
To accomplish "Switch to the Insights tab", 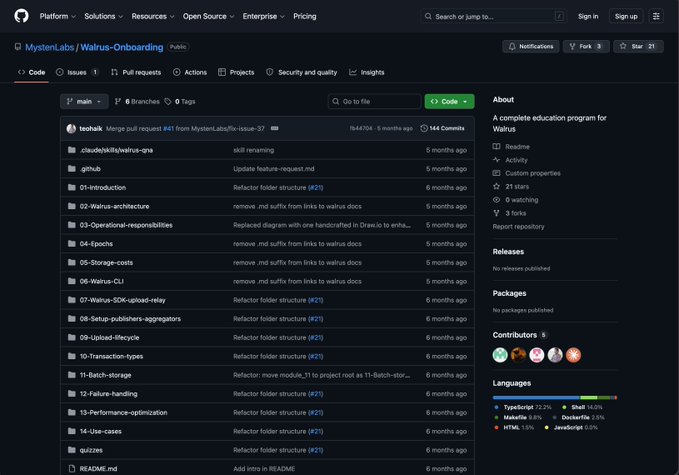I will [x=366, y=72].
